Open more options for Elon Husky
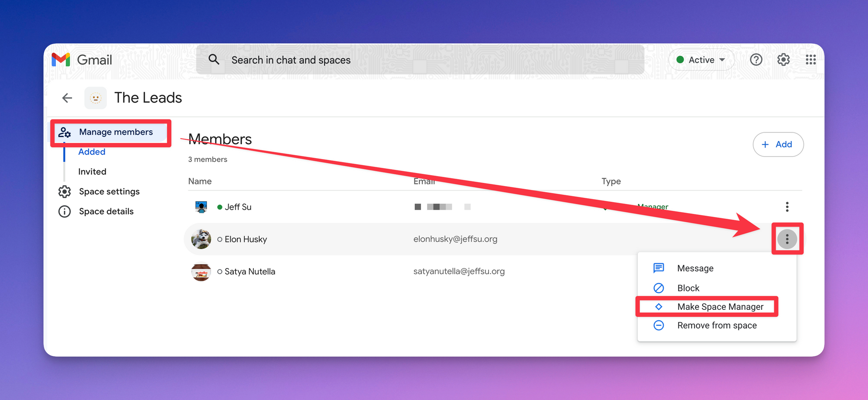868x400 pixels. [x=787, y=239]
